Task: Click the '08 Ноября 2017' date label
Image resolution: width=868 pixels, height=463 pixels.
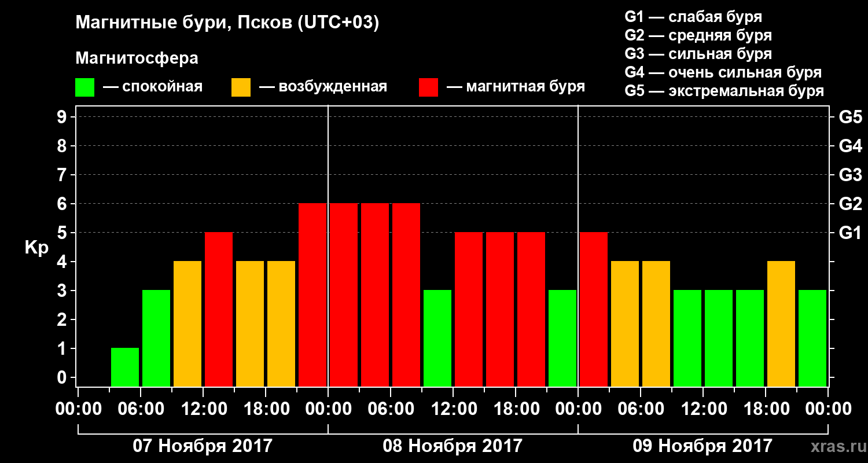Action: 453,446
